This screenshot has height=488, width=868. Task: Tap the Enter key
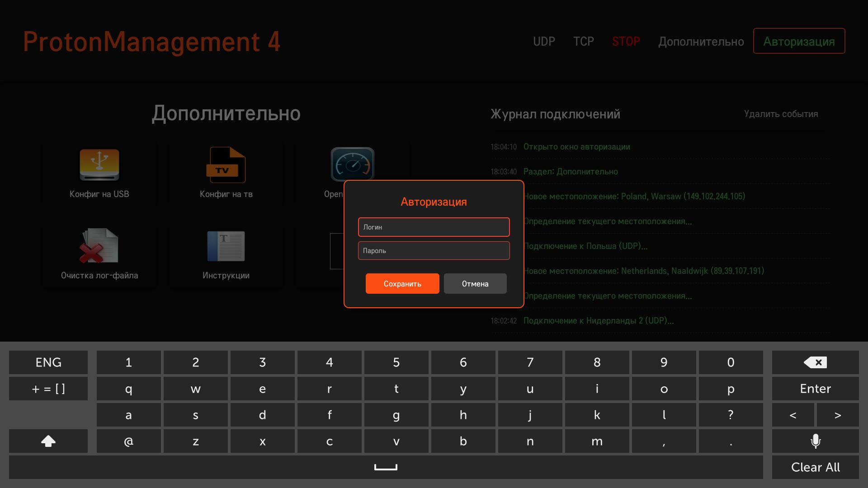coord(815,389)
